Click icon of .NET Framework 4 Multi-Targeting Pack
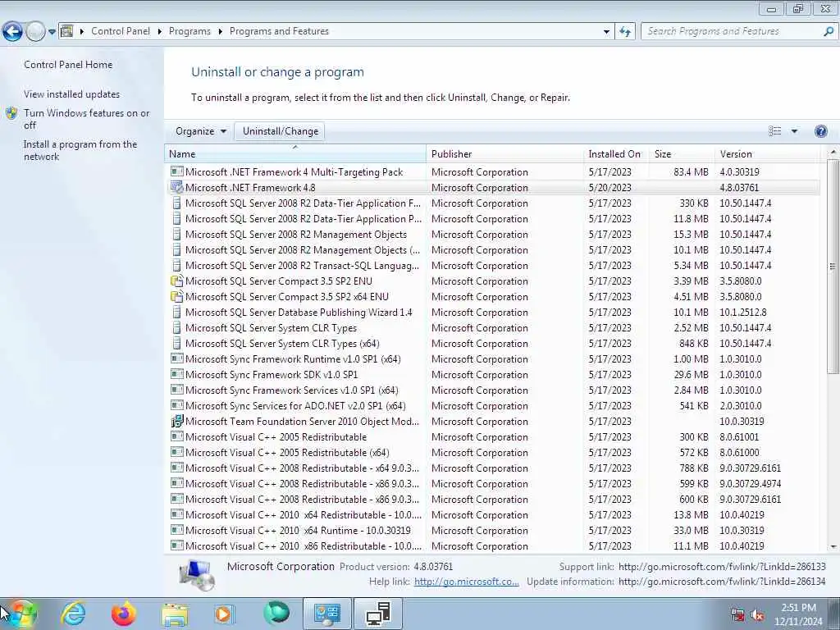The width and height of the screenshot is (840, 630). tap(177, 171)
